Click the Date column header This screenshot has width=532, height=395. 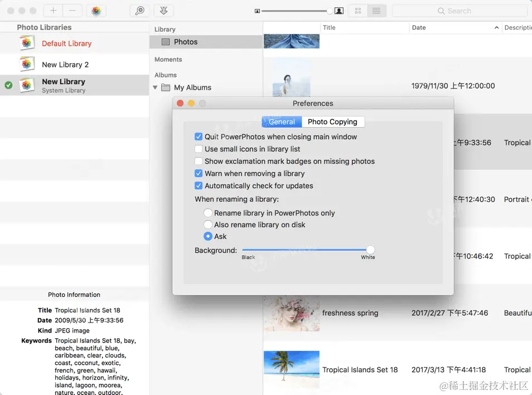[x=455, y=27]
